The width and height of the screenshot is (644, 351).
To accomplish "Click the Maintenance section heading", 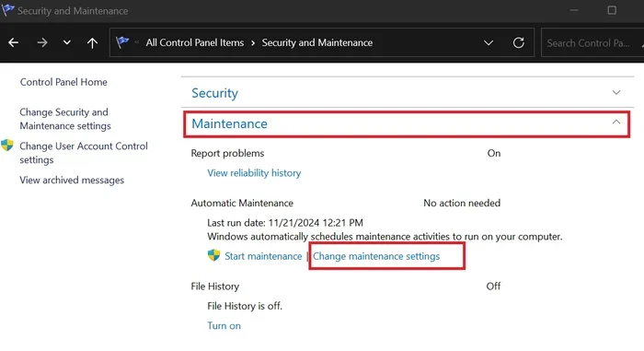I will (230, 123).
